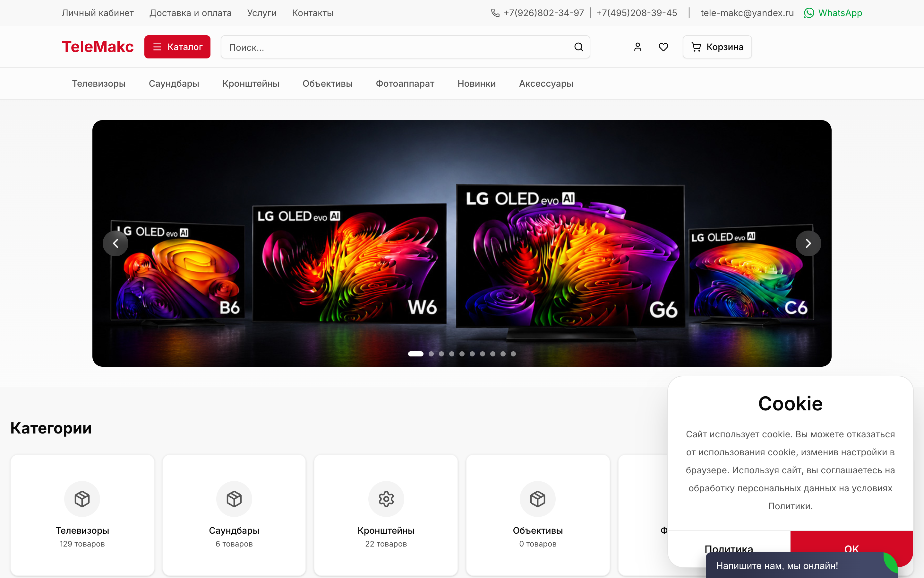
Task: Open the Фотоаппарат navigation tab
Action: tap(405, 84)
